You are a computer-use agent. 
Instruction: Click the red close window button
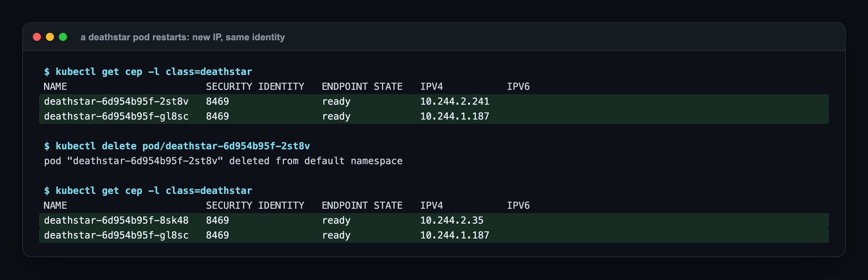(x=37, y=37)
